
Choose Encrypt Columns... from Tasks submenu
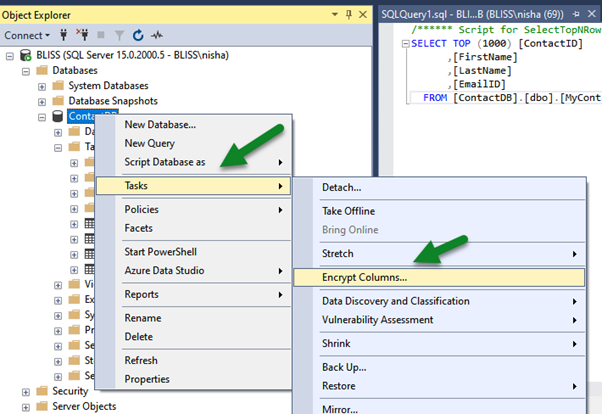tap(364, 277)
